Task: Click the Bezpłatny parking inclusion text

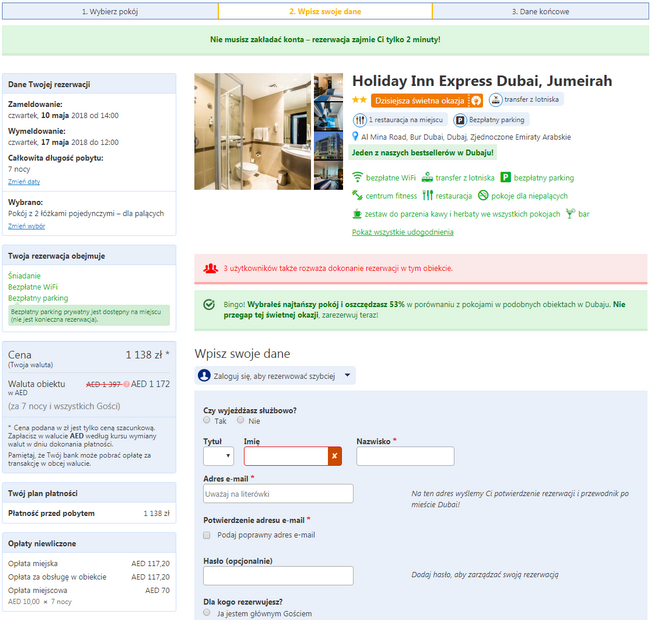Action: pyautogui.click(x=38, y=298)
